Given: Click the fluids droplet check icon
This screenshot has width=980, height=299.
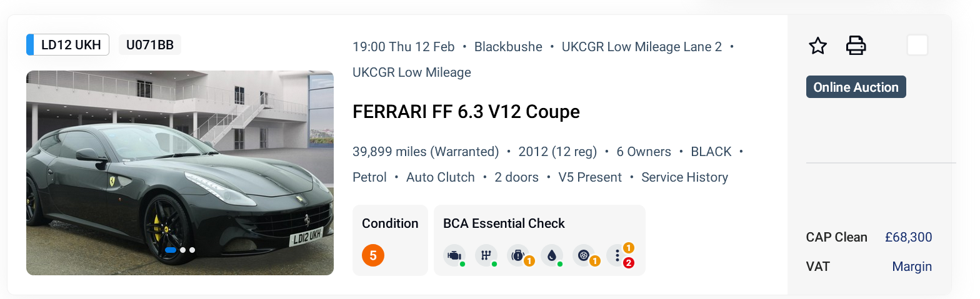Looking at the screenshot, I should pyautogui.click(x=551, y=255).
